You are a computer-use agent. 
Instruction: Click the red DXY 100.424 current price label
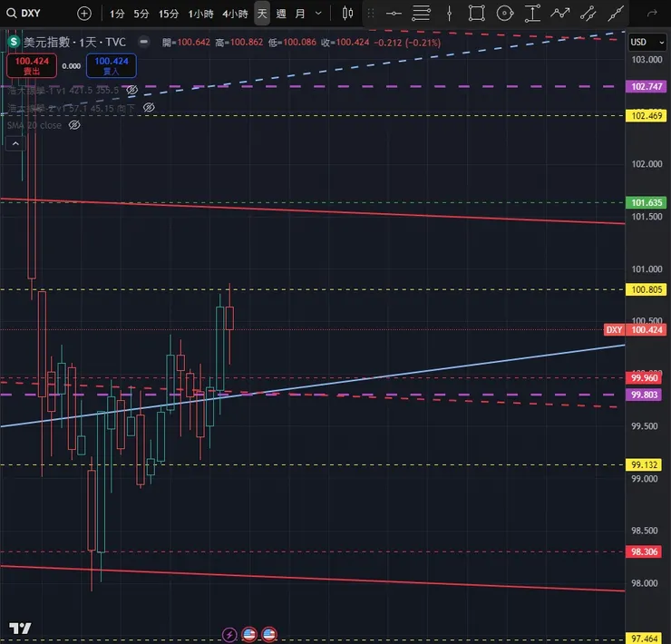click(636, 329)
